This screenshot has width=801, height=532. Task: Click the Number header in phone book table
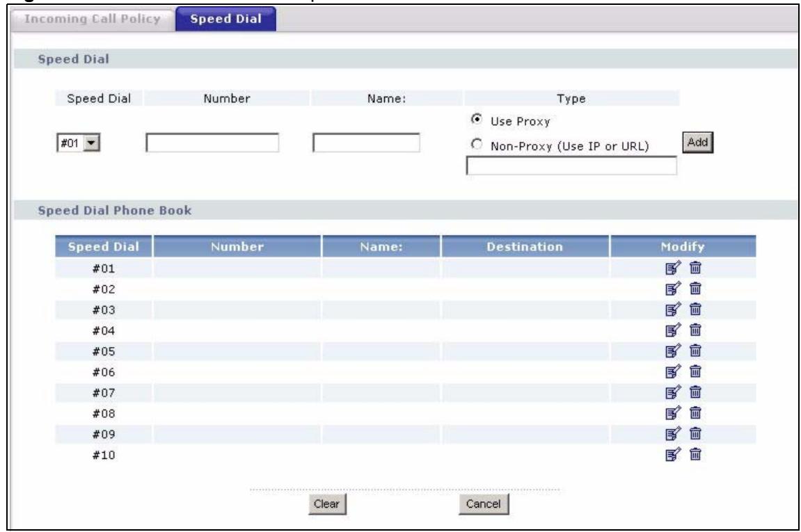coord(237,247)
